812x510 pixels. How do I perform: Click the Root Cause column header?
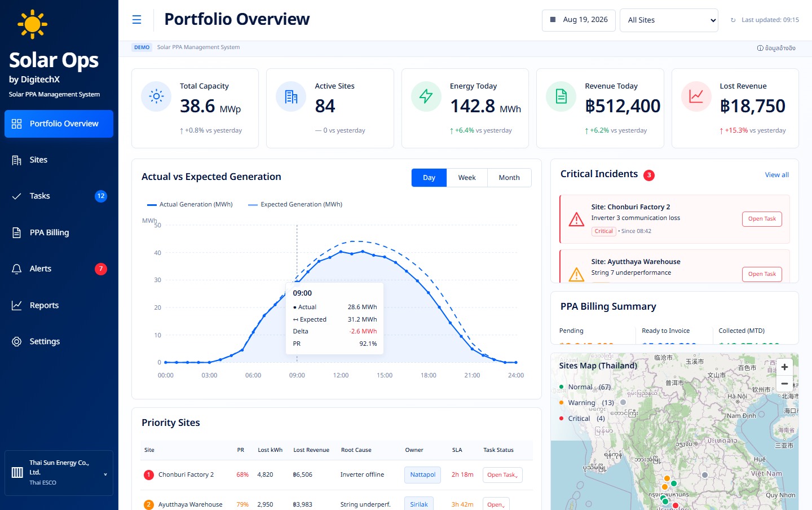(356, 450)
